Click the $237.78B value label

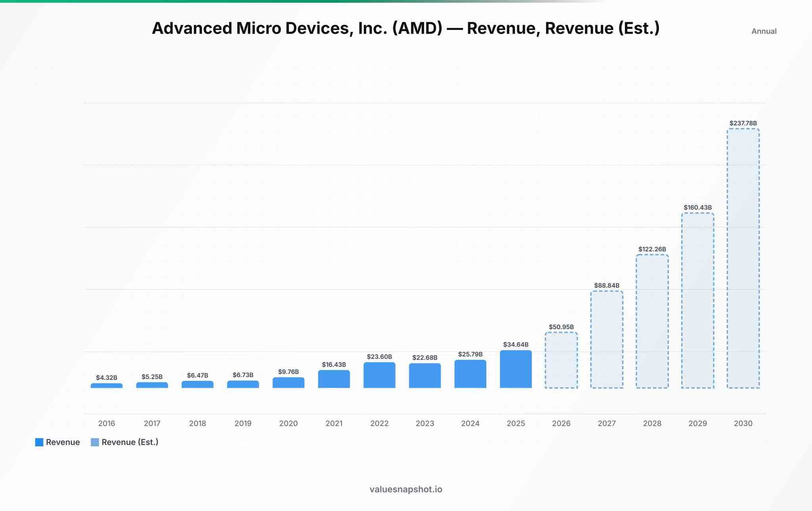pyautogui.click(x=743, y=123)
